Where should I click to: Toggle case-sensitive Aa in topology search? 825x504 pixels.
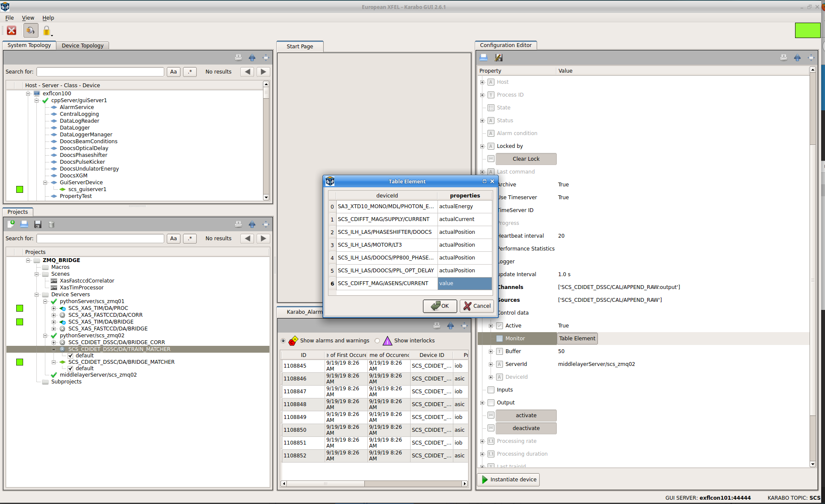(173, 72)
